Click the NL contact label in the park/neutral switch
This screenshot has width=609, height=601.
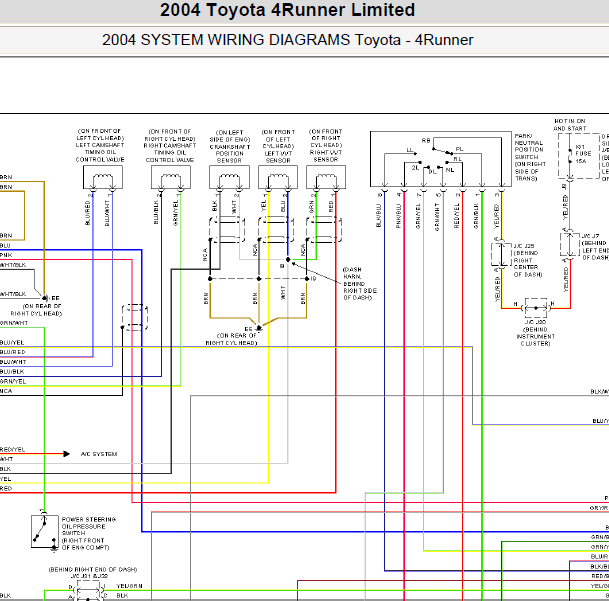point(450,170)
